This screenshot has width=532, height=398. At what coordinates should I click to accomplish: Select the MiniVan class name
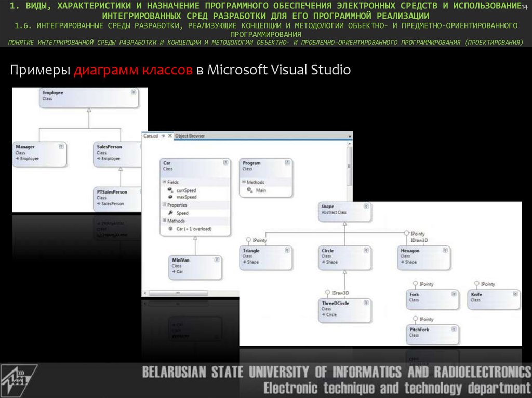click(x=181, y=260)
